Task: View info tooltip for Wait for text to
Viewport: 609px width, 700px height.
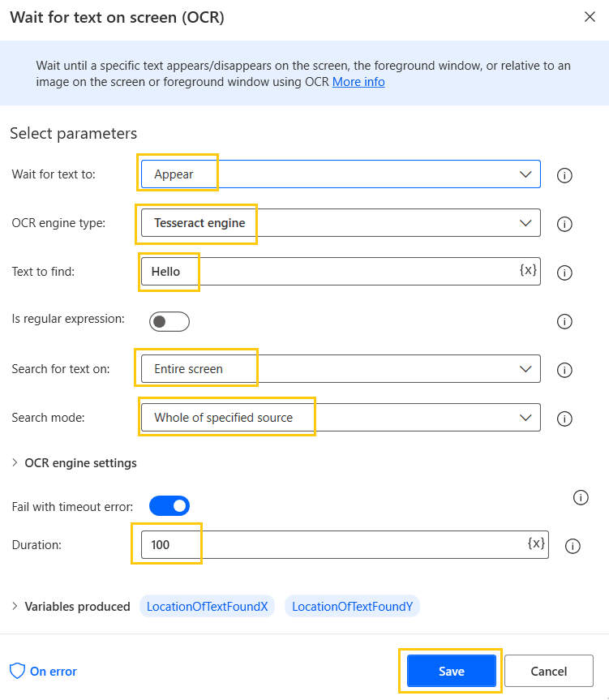Action: [564, 174]
